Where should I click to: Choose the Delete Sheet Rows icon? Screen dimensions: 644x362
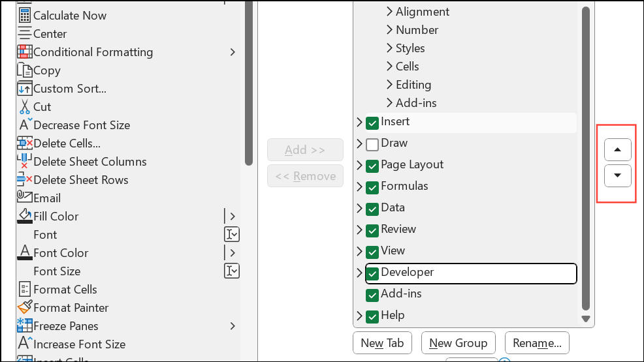click(x=25, y=179)
